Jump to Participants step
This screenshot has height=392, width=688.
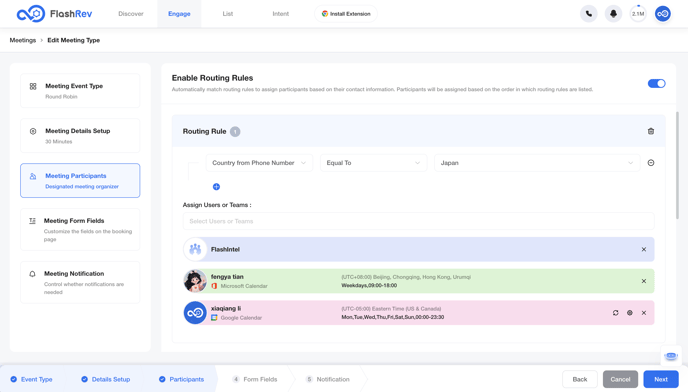(182, 379)
